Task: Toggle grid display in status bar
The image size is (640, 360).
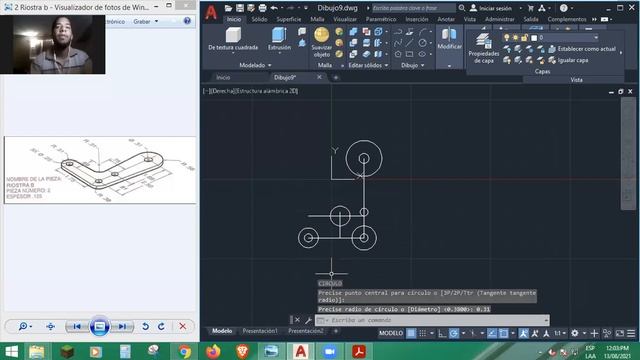Action: coord(411,333)
